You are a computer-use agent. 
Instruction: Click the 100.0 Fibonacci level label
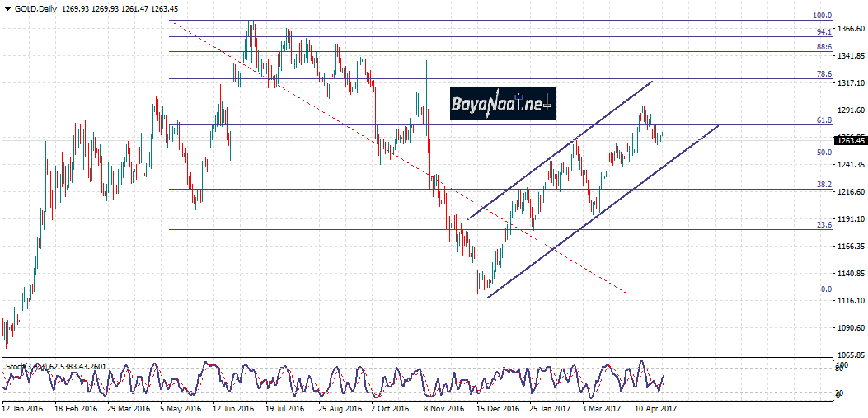click(x=822, y=16)
